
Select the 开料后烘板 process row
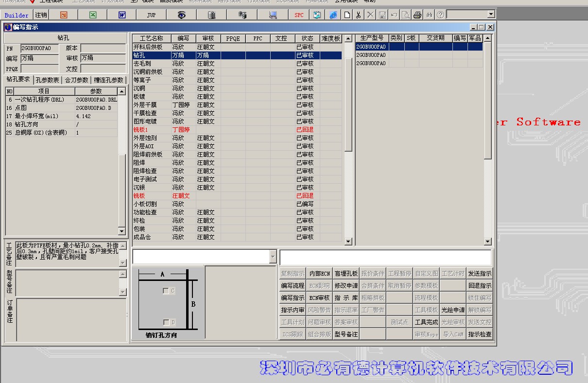coord(237,47)
